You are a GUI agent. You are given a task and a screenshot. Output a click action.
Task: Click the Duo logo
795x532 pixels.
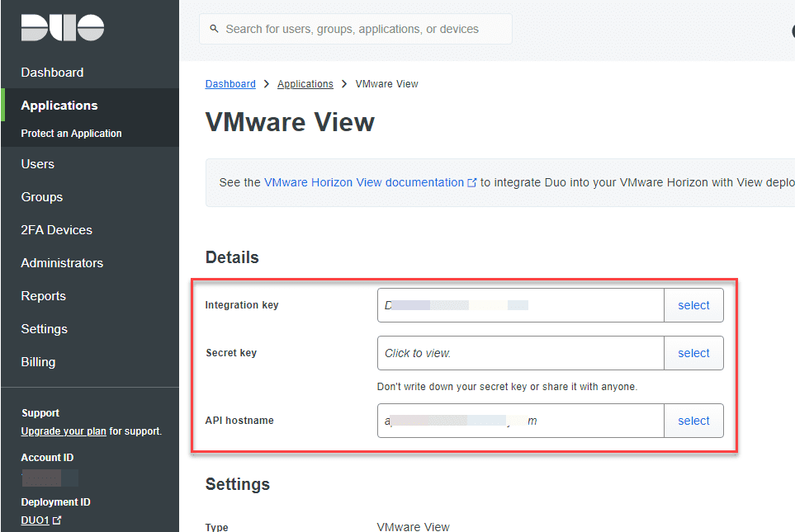62,27
